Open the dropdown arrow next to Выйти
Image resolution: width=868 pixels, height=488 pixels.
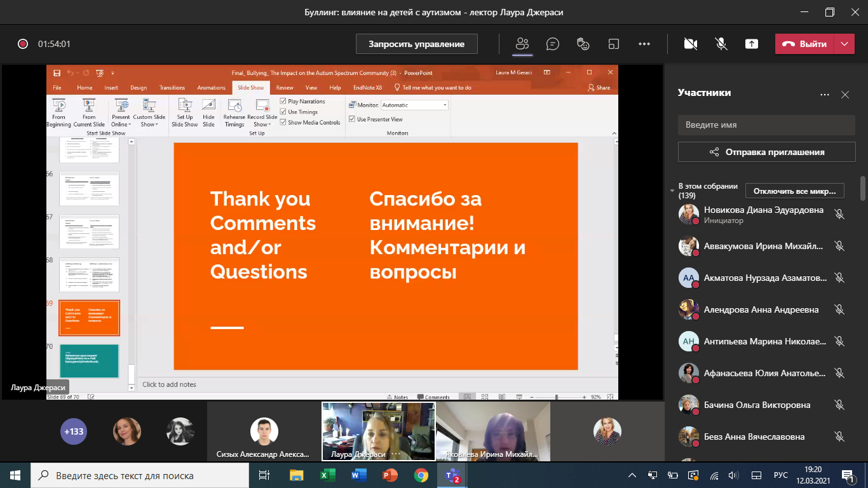844,44
